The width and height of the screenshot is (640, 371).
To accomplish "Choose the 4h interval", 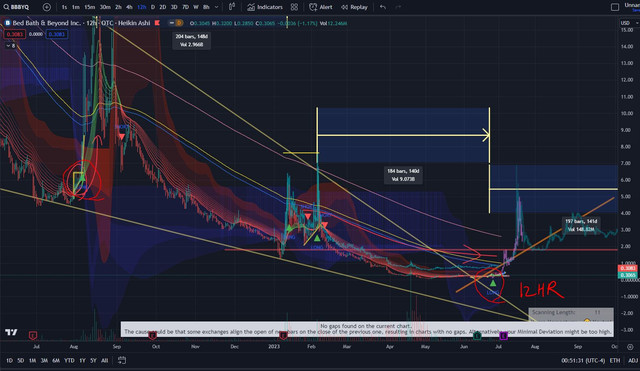I will pos(129,7).
